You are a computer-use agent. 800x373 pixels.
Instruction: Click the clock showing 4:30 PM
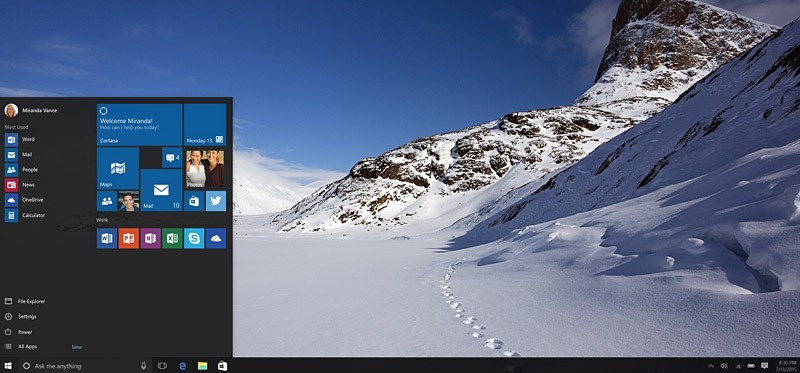(x=787, y=366)
